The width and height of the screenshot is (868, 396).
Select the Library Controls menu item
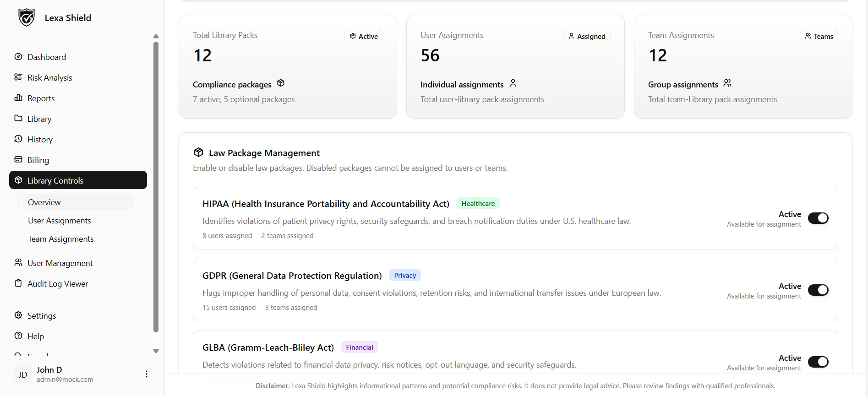[x=78, y=180]
